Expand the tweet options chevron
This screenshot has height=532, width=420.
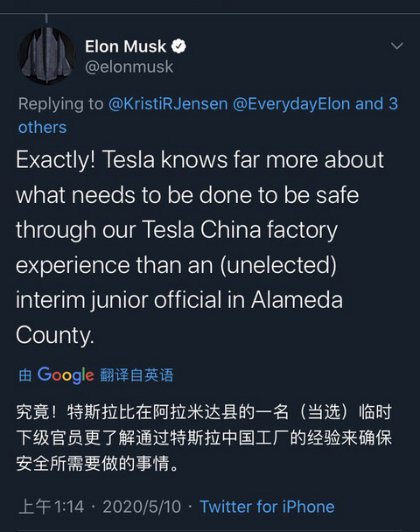396,45
